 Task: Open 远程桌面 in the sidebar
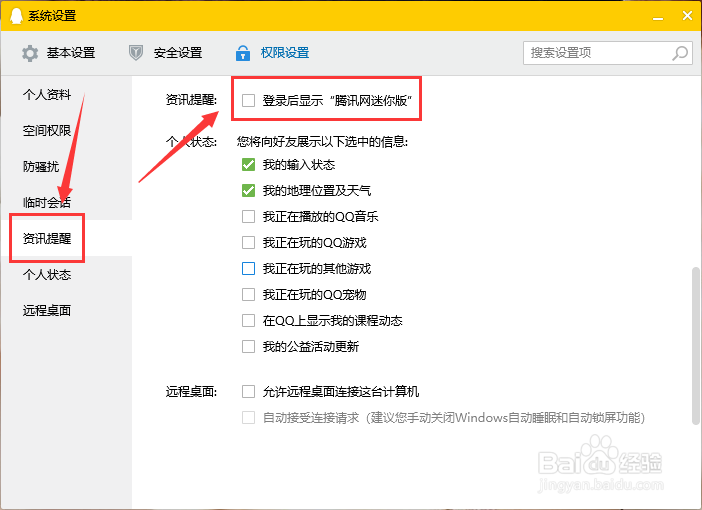tap(47, 310)
